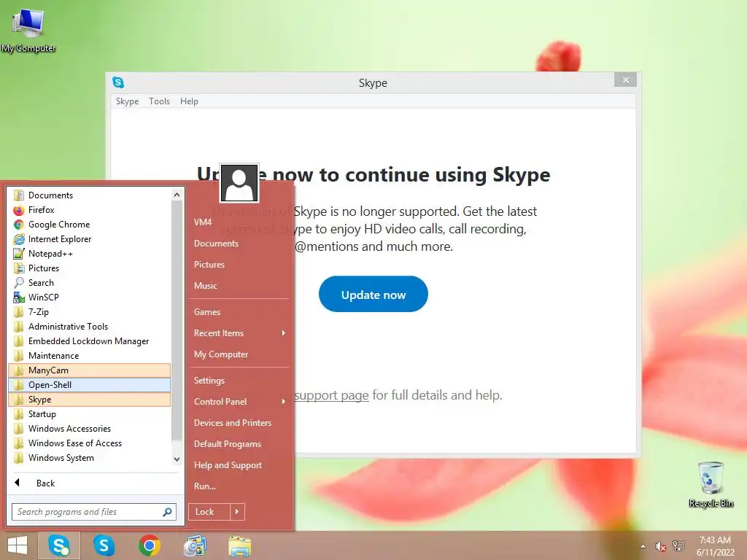Open the Documents folder in programs list
Screen dimensions: 747x560
tap(90, 195)
